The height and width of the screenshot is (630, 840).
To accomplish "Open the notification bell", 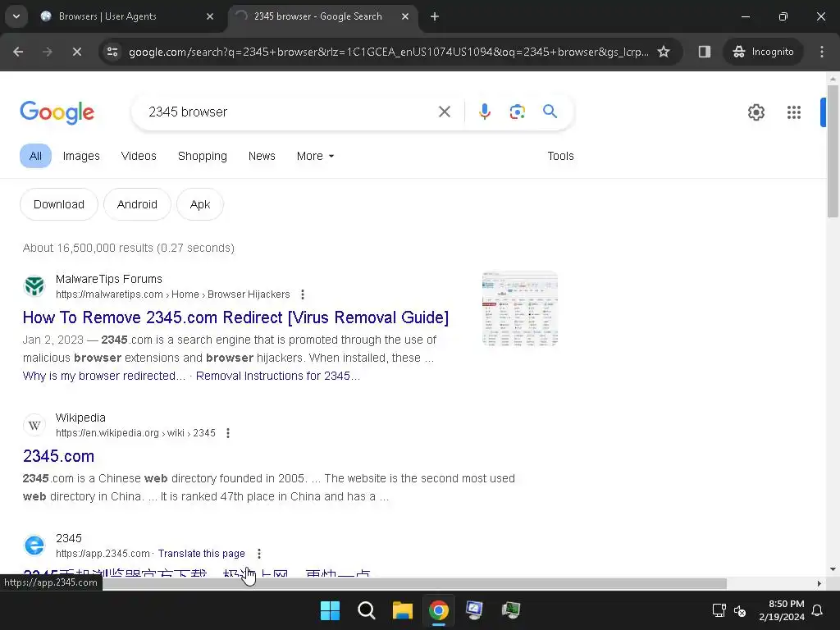I will click(x=818, y=610).
